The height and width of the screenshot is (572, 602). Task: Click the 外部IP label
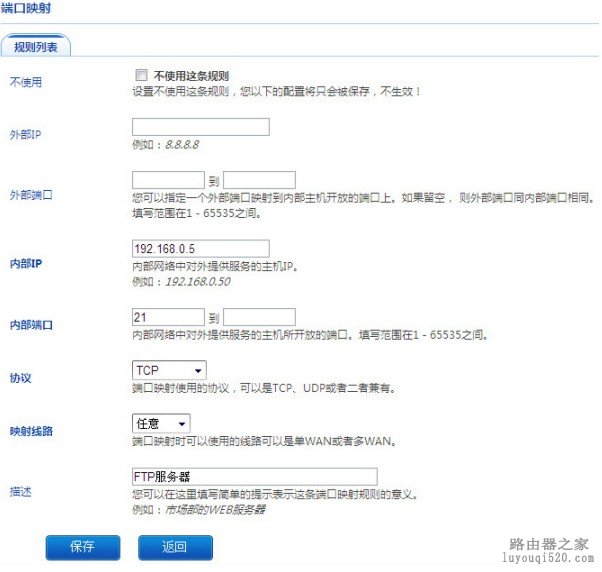click(25, 135)
